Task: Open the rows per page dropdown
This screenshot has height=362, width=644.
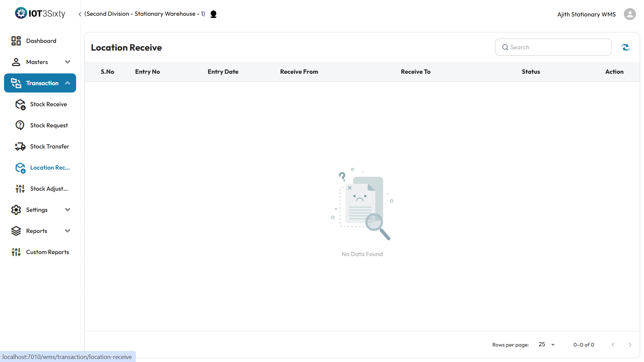Action: click(547, 345)
